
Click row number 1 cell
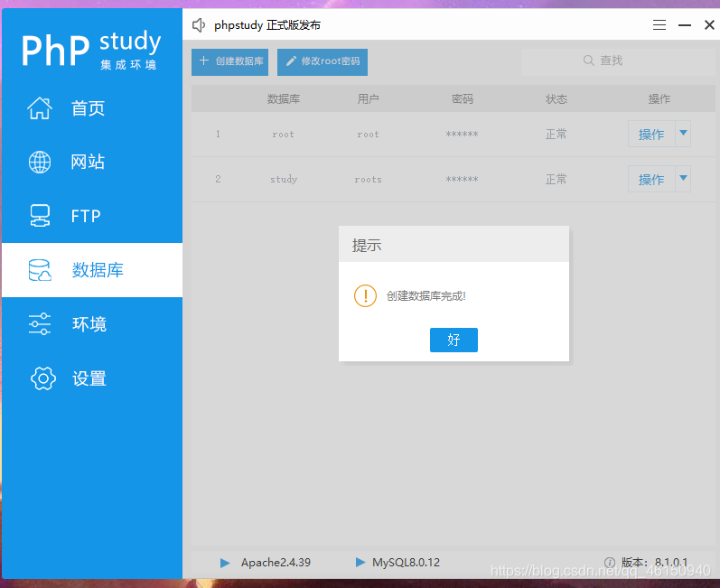[x=218, y=134]
